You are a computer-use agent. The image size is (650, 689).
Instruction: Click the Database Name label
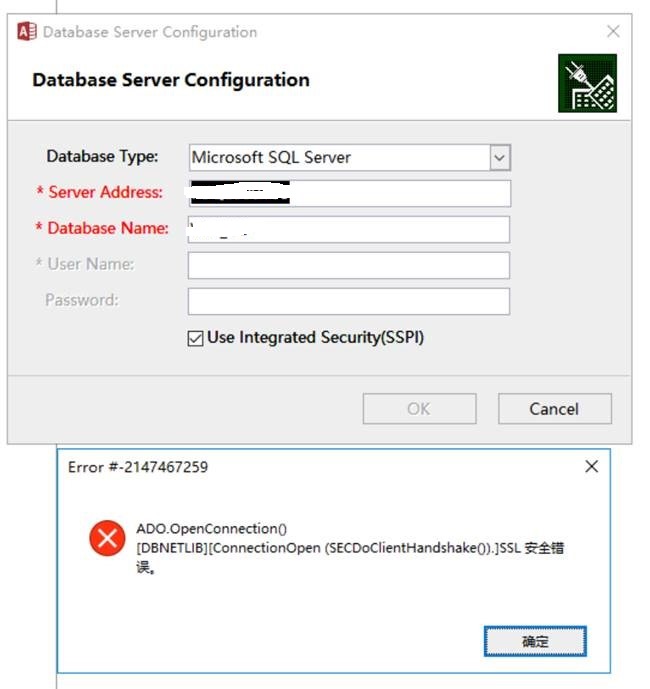(x=102, y=228)
